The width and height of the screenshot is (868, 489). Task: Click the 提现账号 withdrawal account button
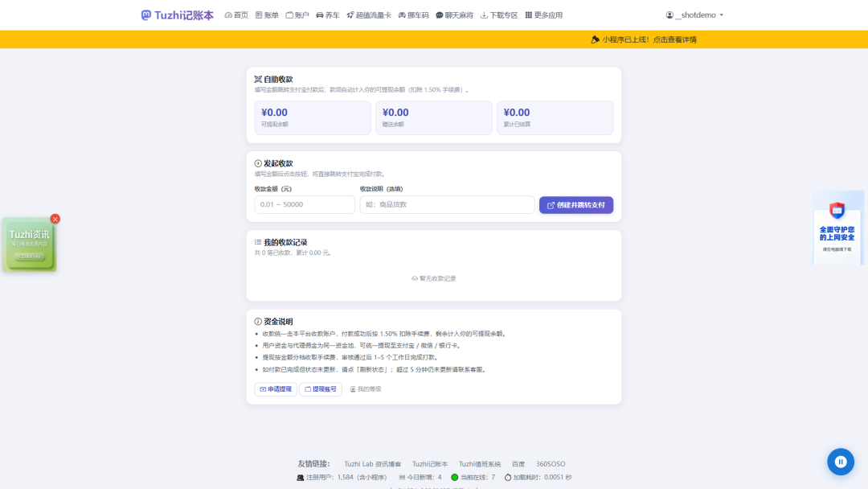click(x=321, y=388)
